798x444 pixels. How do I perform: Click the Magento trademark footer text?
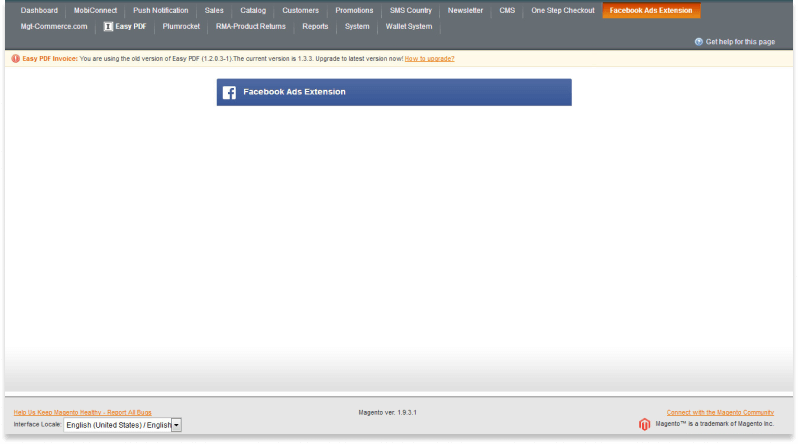pos(715,424)
